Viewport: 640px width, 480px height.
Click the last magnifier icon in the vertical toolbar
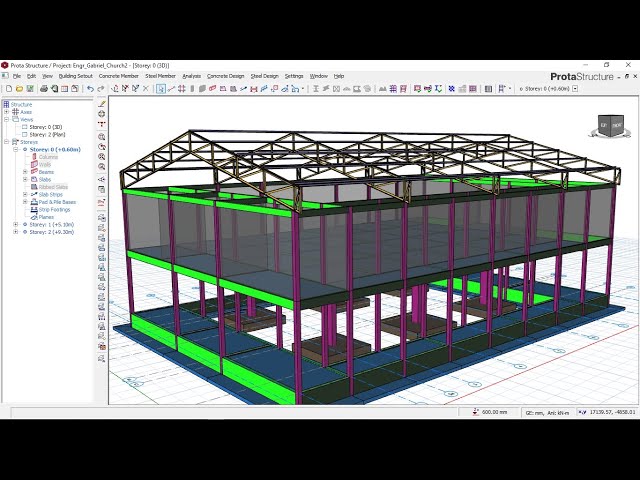point(102,167)
